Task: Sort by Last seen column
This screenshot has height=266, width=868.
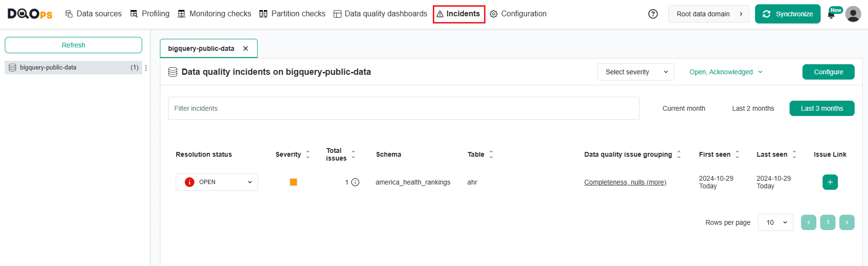Action: tap(794, 154)
